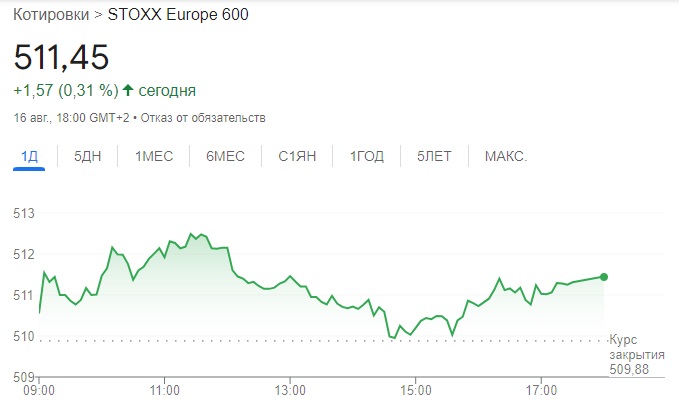Select the С1ЯН year-to-date tab
The width and height of the screenshot is (679, 406).
[297, 156]
